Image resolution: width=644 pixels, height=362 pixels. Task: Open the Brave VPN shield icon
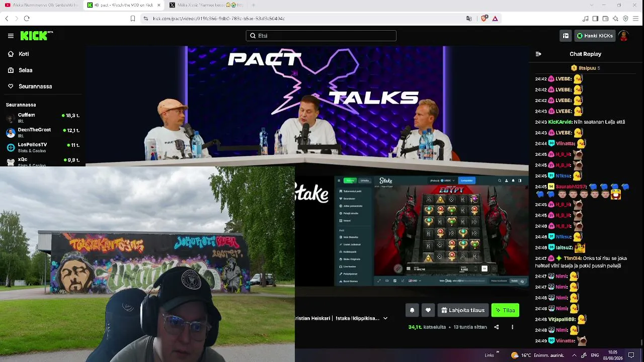[x=626, y=19]
